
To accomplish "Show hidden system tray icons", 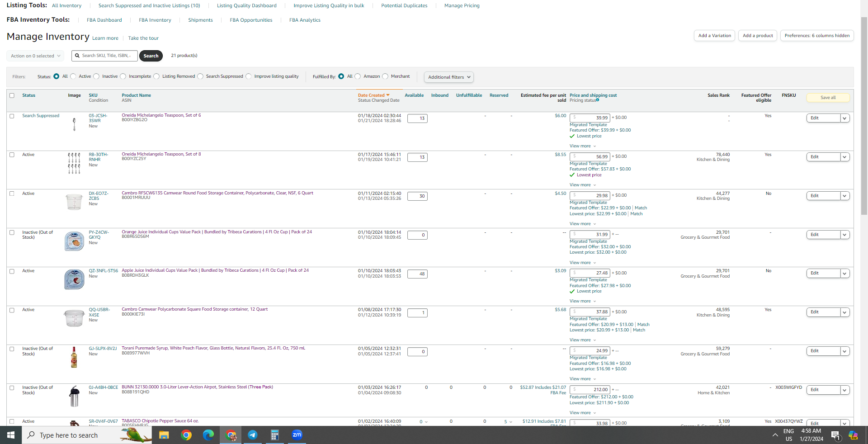I will click(x=775, y=435).
